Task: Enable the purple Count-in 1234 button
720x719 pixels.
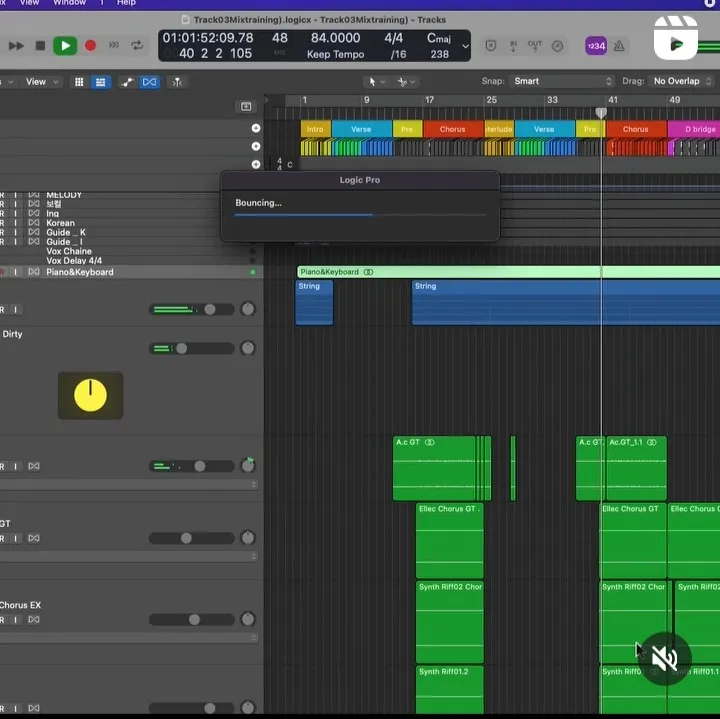Action: tap(595, 45)
